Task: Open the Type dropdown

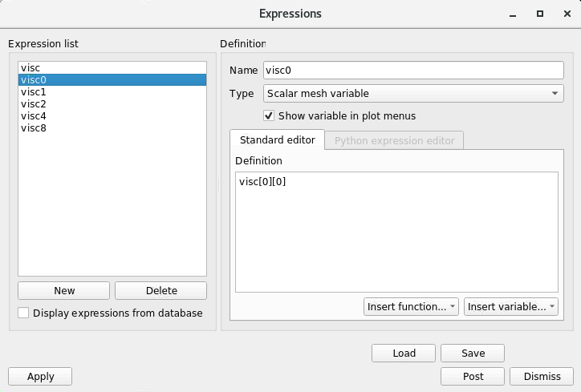Action: point(413,93)
